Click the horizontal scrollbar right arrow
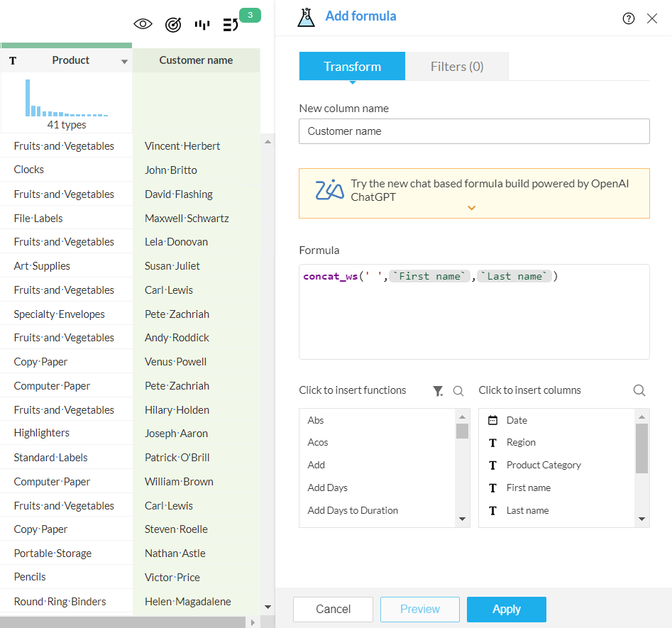Screen dimensions: 672x628 [253, 622]
